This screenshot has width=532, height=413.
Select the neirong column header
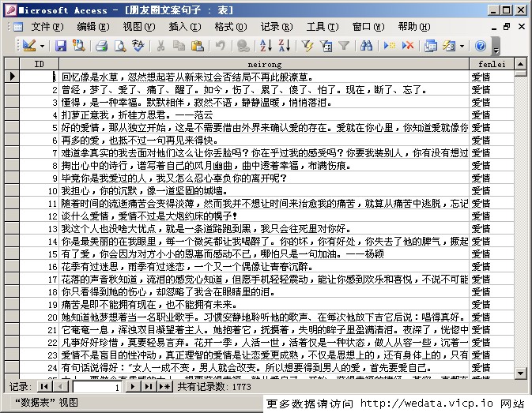[x=264, y=64]
